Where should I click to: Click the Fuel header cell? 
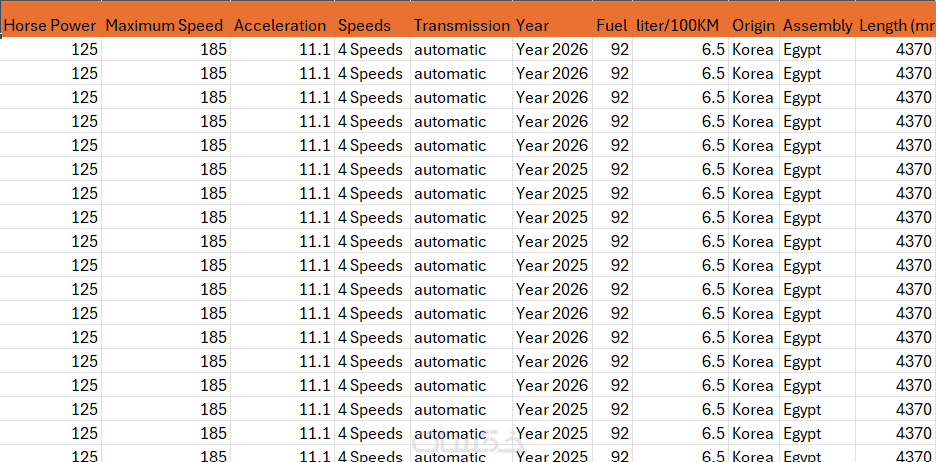(x=612, y=25)
